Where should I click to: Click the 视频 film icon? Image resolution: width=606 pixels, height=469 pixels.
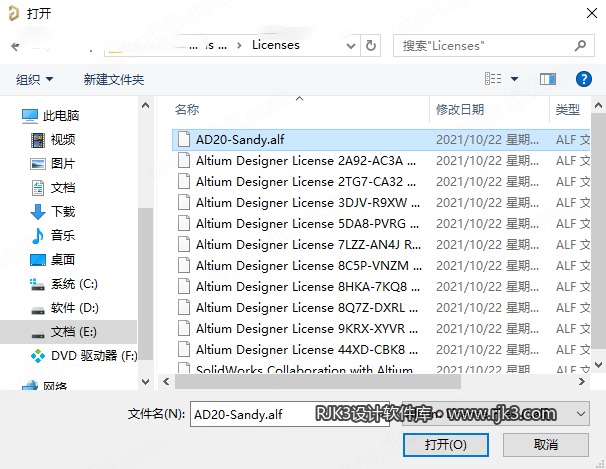point(38,140)
